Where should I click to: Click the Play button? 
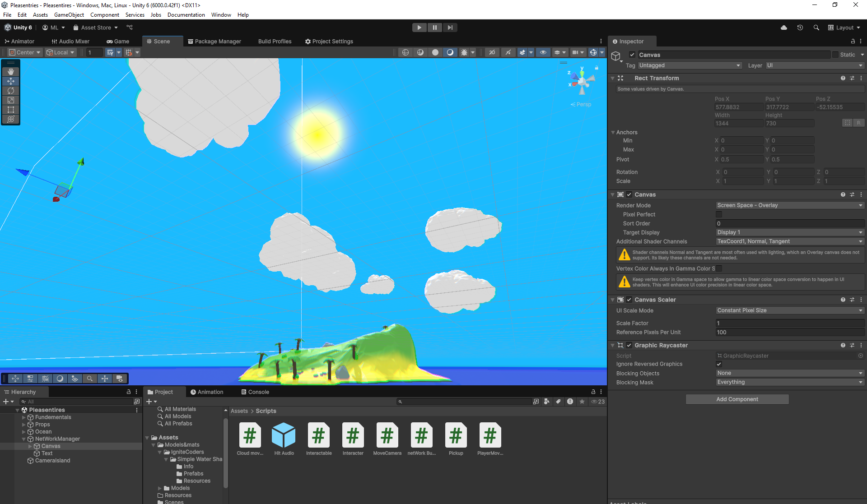click(x=419, y=28)
